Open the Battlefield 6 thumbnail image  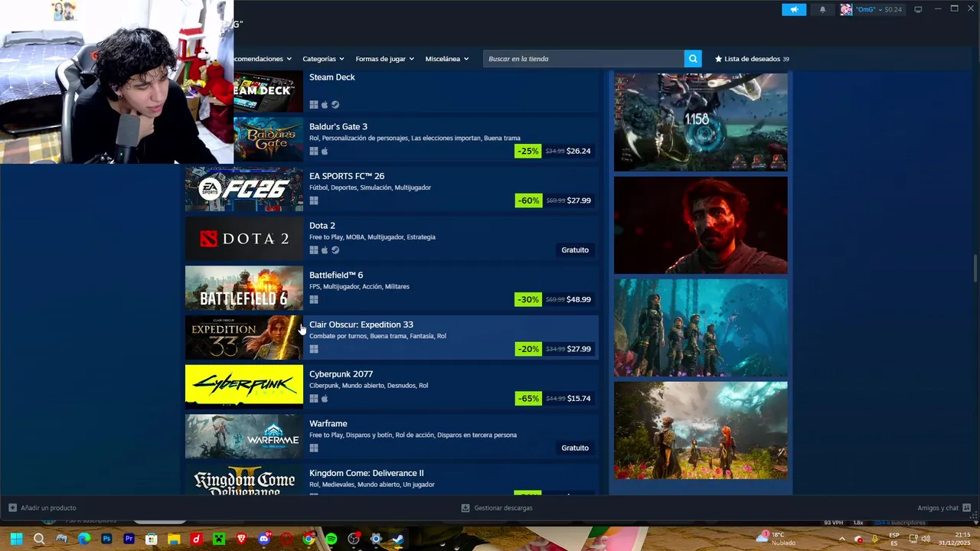[244, 288]
